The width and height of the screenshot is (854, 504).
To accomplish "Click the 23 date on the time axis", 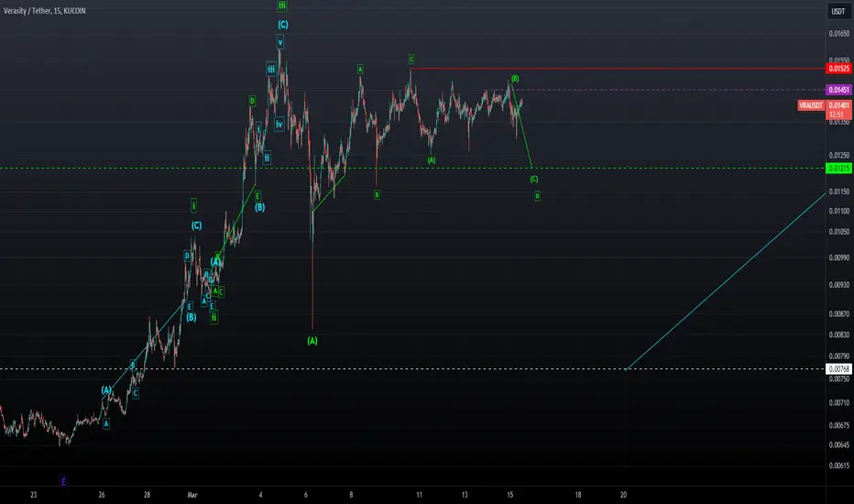I will pyautogui.click(x=34, y=495).
